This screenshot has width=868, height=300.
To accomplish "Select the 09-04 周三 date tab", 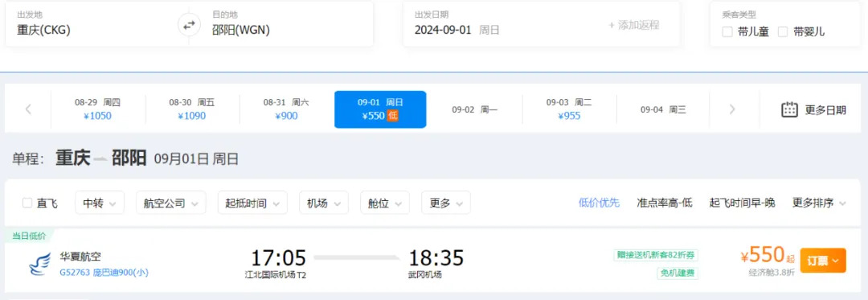I will [x=663, y=109].
